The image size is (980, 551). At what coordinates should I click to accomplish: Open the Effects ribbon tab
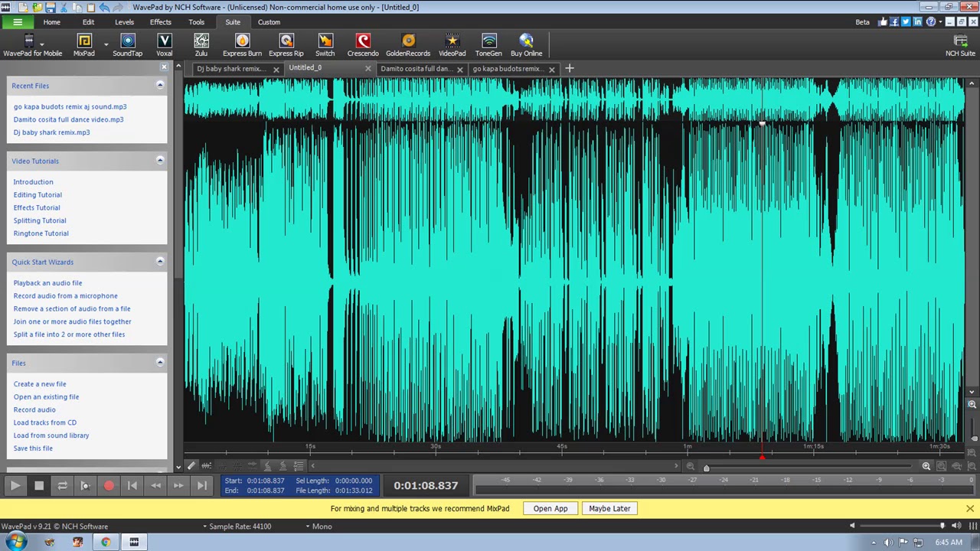pyautogui.click(x=160, y=22)
